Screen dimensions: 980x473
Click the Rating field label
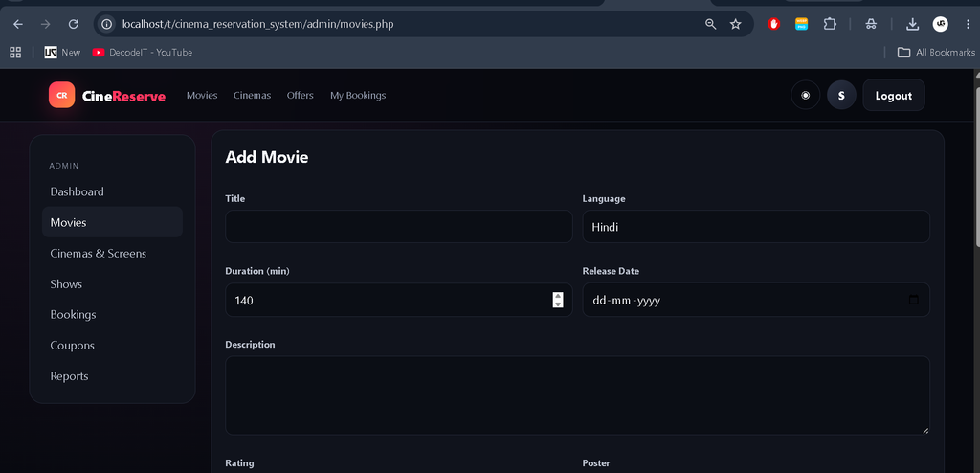coord(240,463)
